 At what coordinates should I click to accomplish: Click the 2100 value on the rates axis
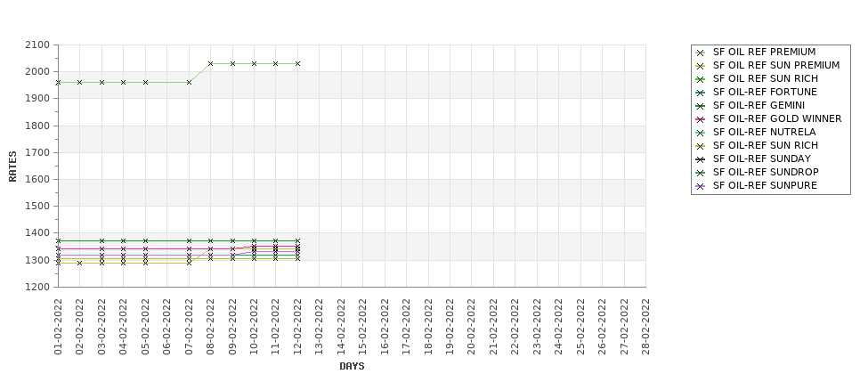point(37,45)
